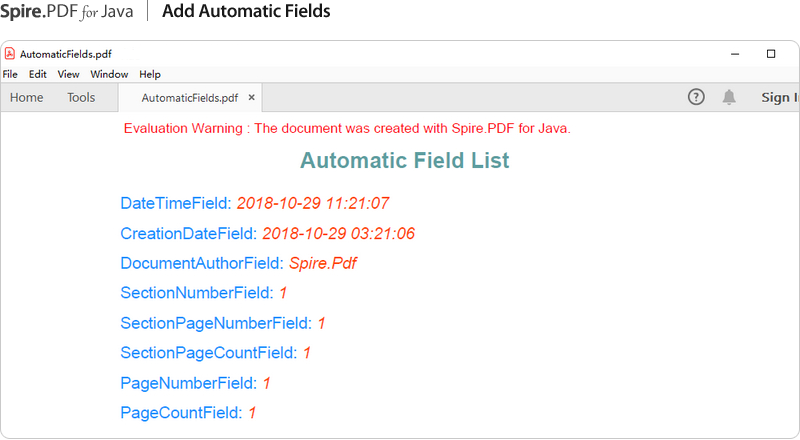Image resolution: width=800 pixels, height=440 pixels.
Task: Click the Adobe PDF icon in title bar
Action: coord(10,54)
